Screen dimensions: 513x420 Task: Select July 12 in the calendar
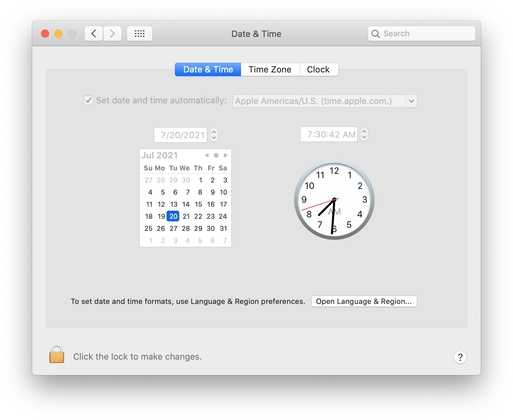(x=161, y=204)
